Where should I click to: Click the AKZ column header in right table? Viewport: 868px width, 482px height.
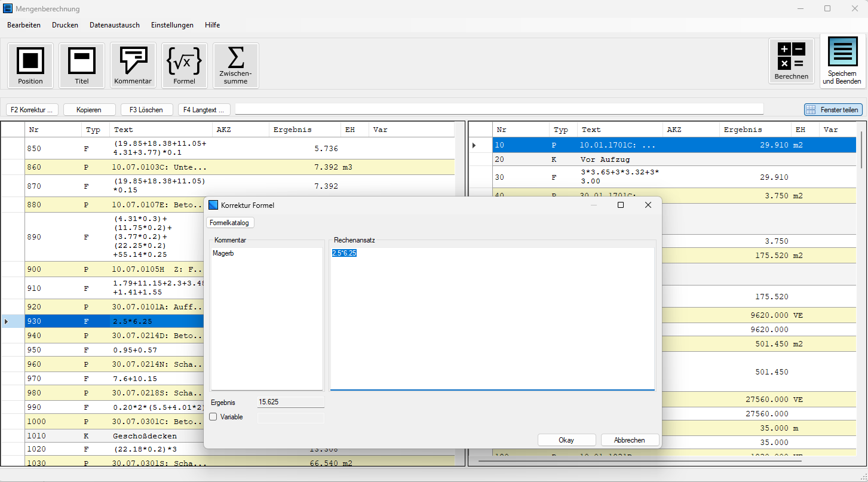(x=691, y=130)
